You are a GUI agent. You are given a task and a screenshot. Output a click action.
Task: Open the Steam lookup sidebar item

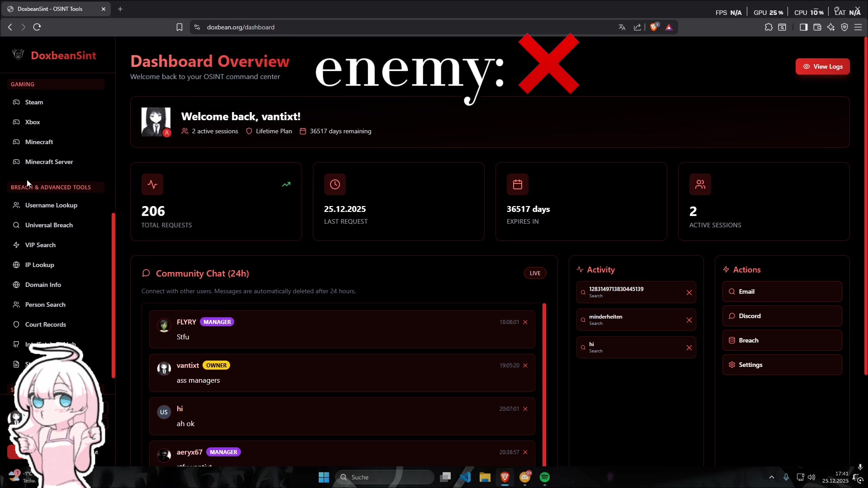pos(34,102)
